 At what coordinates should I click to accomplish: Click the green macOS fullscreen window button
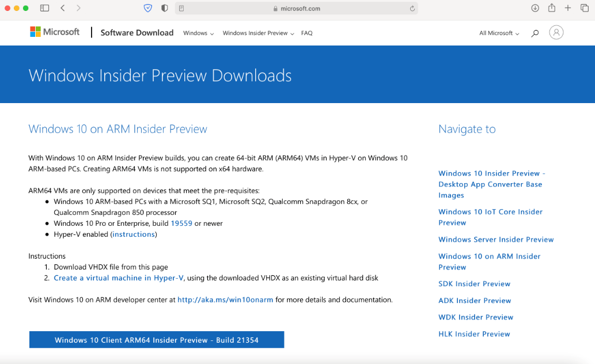point(26,8)
